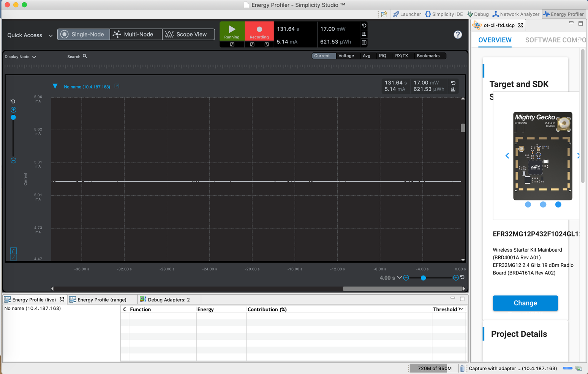Open the Debug Adapters: 2 tab
Image resolution: width=588 pixels, height=374 pixels.
169,299
